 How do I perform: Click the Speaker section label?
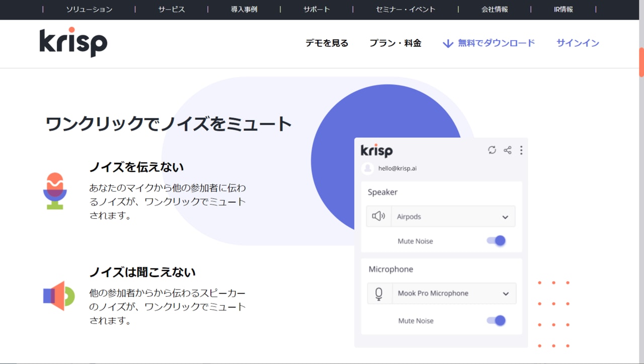[382, 192]
